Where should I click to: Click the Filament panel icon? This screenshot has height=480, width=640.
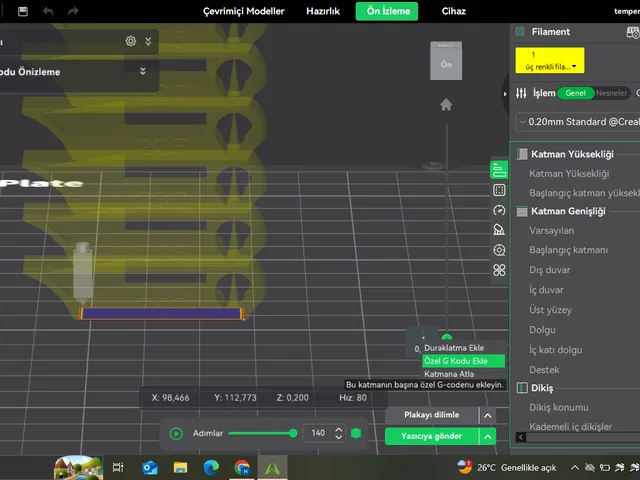(x=520, y=31)
